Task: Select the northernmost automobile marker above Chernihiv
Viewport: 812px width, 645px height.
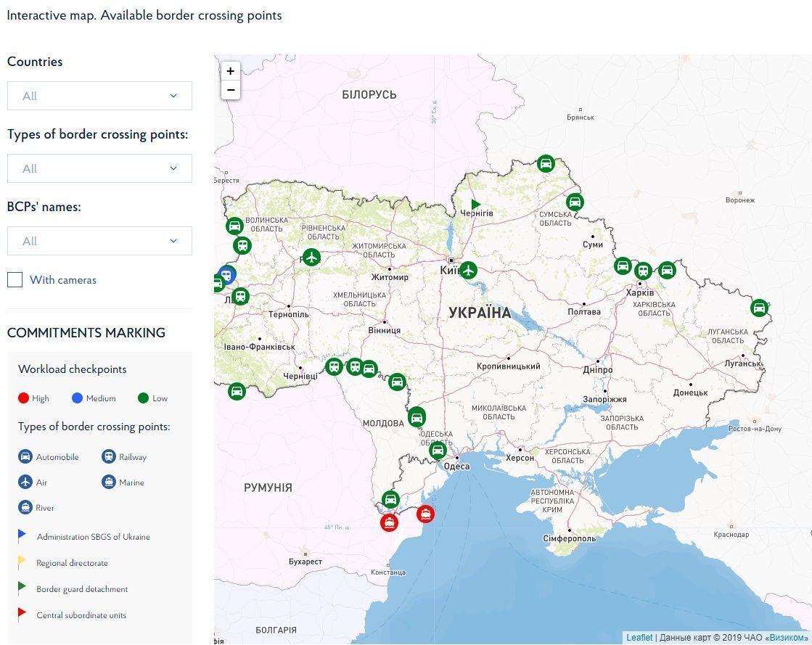Action: 546,163
